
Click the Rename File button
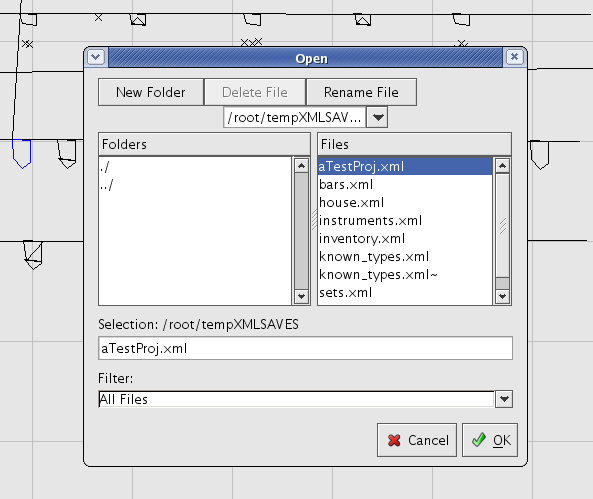tap(361, 92)
